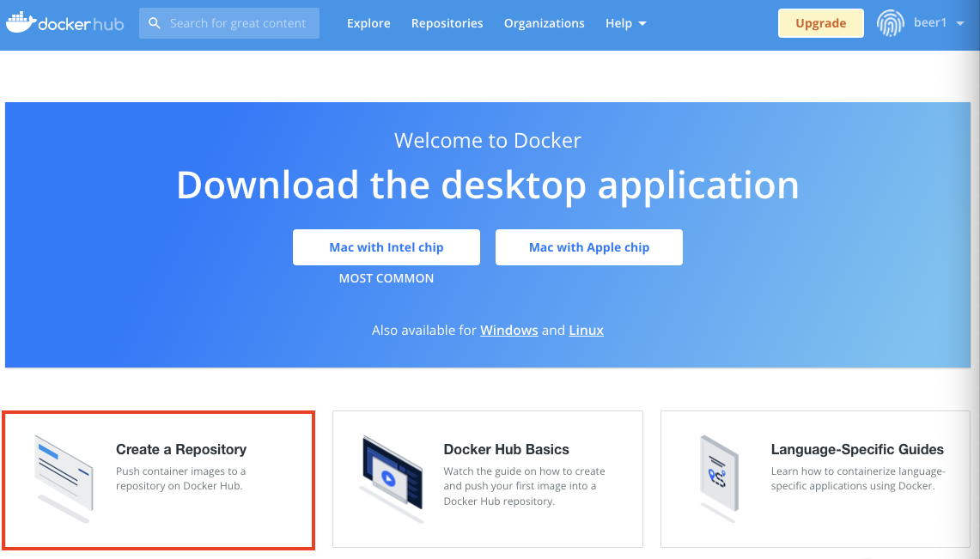Click the fingerprint avatar icon
The width and height of the screenshot is (980, 559).
pos(890,23)
